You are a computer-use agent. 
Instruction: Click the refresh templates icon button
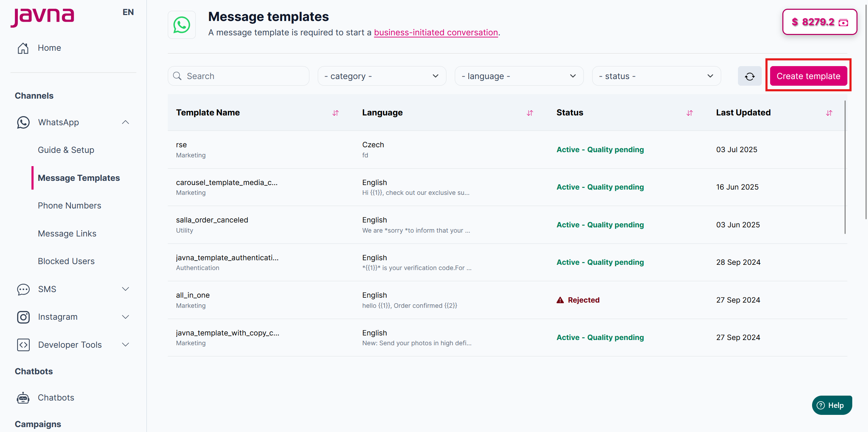pyautogui.click(x=749, y=76)
